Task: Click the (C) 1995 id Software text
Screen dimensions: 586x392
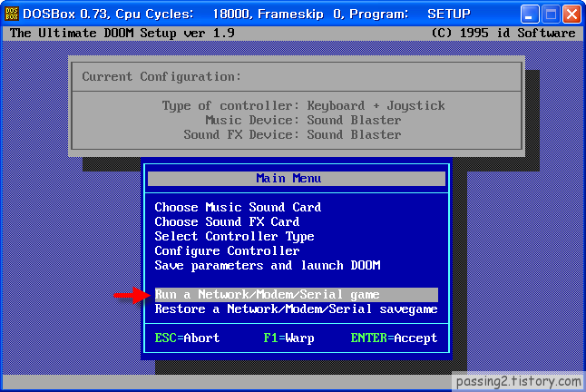Action: click(503, 34)
